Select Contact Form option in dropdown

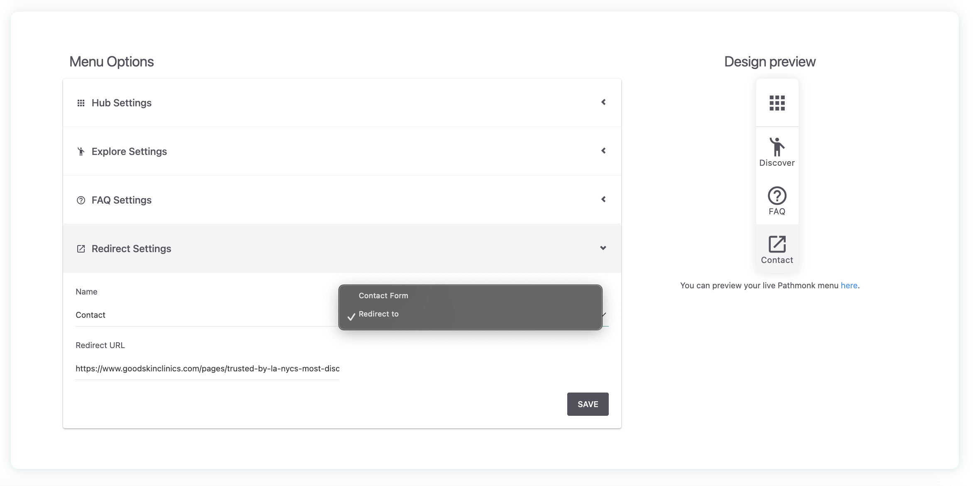383,296
